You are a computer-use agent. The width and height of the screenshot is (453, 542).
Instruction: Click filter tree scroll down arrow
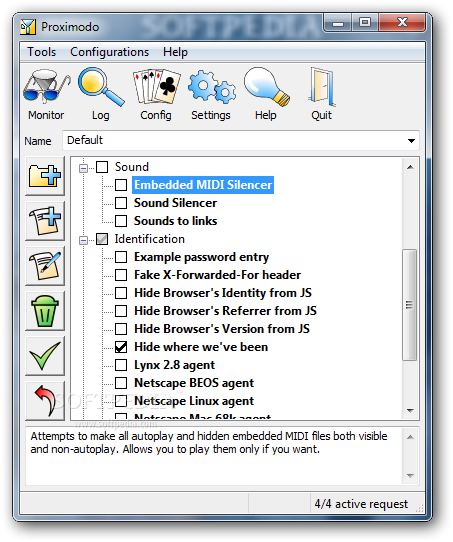pyautogui.click(x=410, y=411)
